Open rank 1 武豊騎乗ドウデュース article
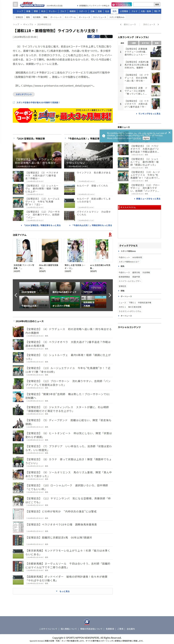Image resolution: width=174 pixels, height=644 pixels. tap(139, 52)
